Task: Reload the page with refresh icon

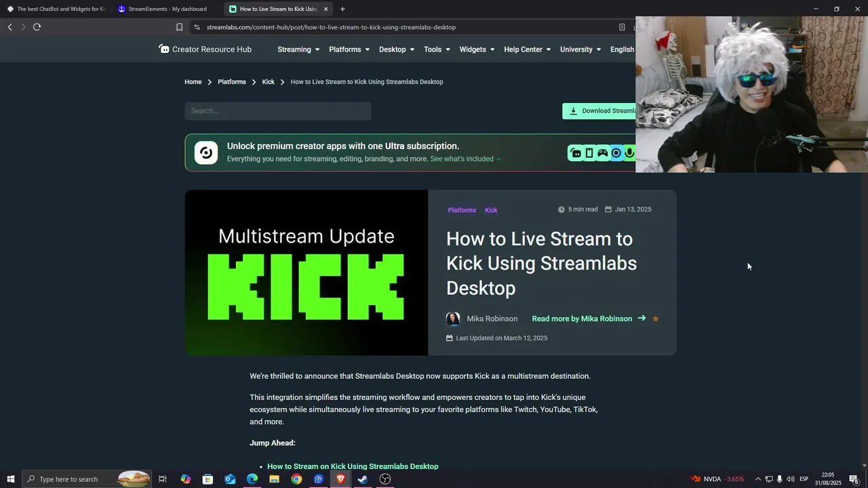Action: (37, 27)
